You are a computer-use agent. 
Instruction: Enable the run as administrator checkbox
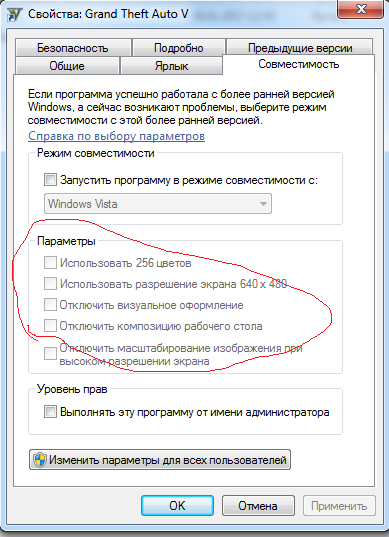[50, 412]
